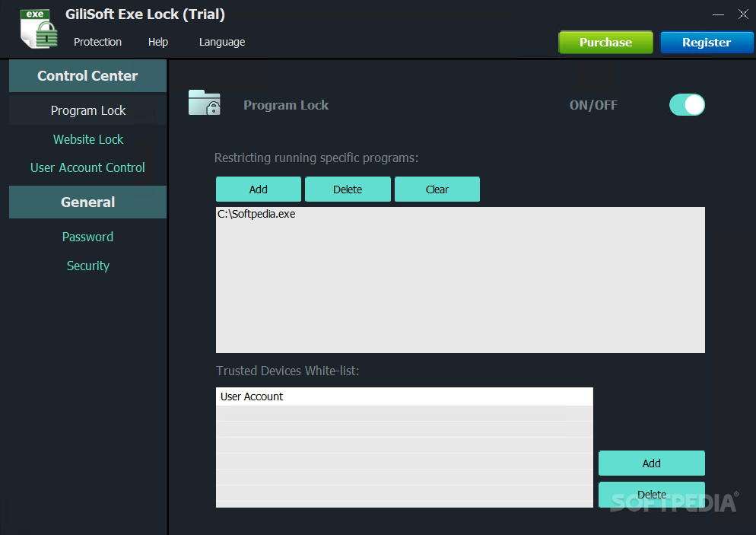Image resolution: width=756 pixels, height=535 pixels.
Task: Toggle the Program Lock ON/OFF switch
Action: 687,105
